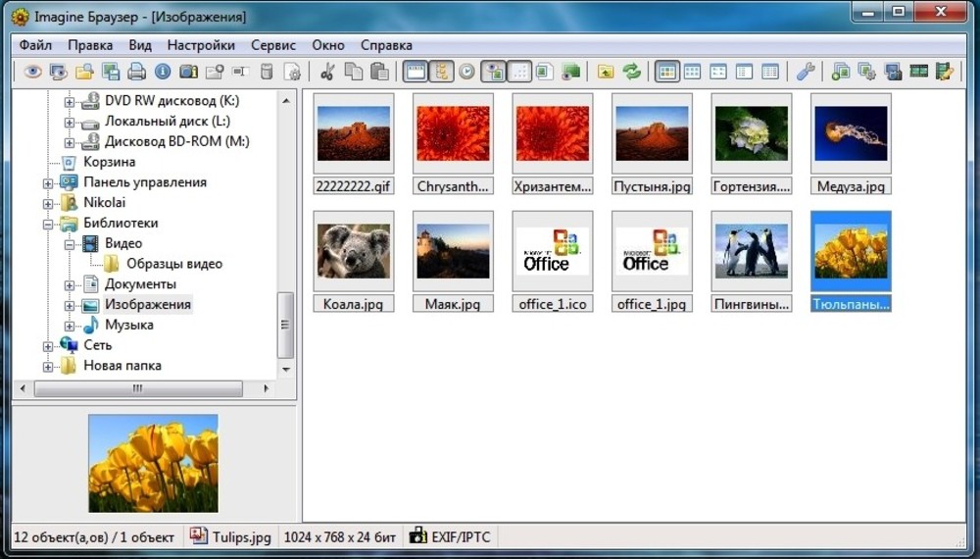Click the folder tree horizontal scrollbar thumb
The width and height of the screenshot is (980, 559).
pos(137,388)
